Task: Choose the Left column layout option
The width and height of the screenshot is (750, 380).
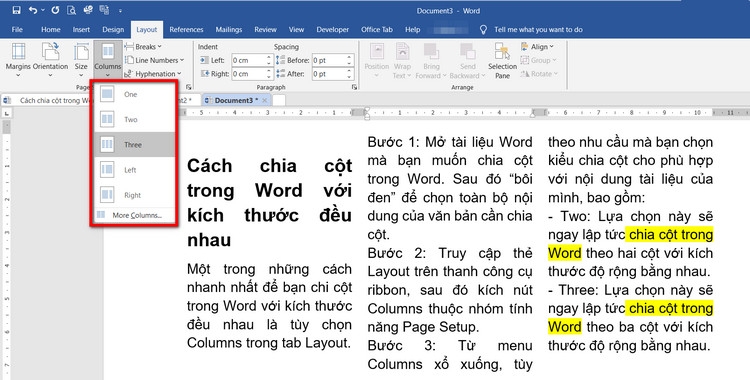Action: [135, 170]
